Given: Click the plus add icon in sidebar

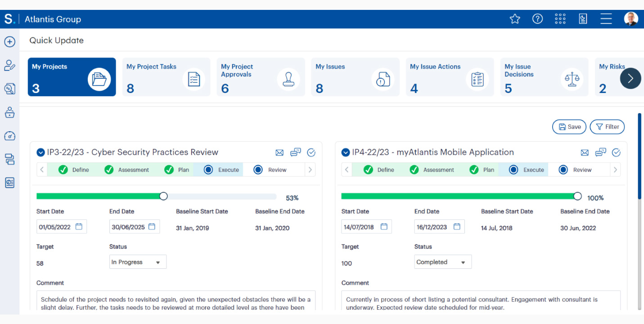Looking at the screenshot, I should tap(10, 42).
